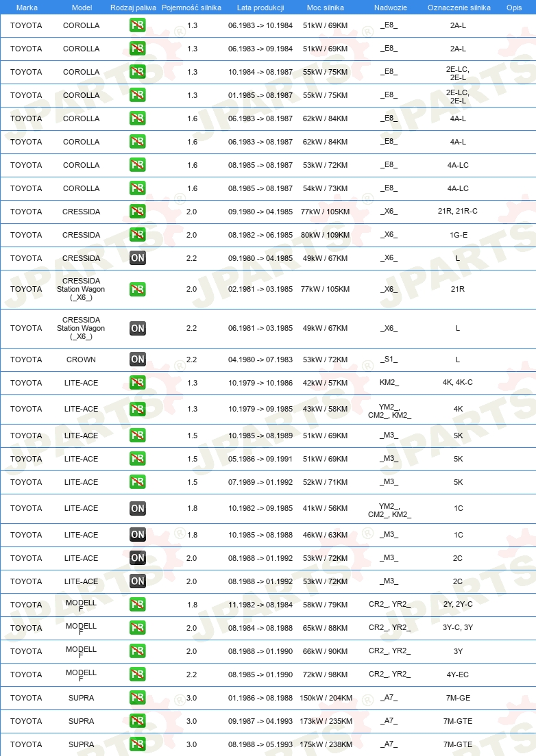536x756 pixels.
Task: Click diesel ON icon in Cressida Station Wagon 2.2 row
Action: point(138,328)
